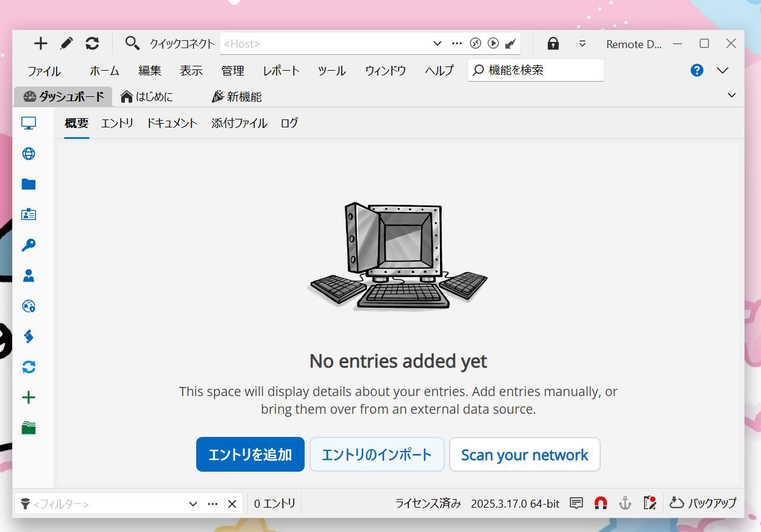Click the refresh icon in the top toolbar
Screen dimensions: 761x532
tap(93, 43)
